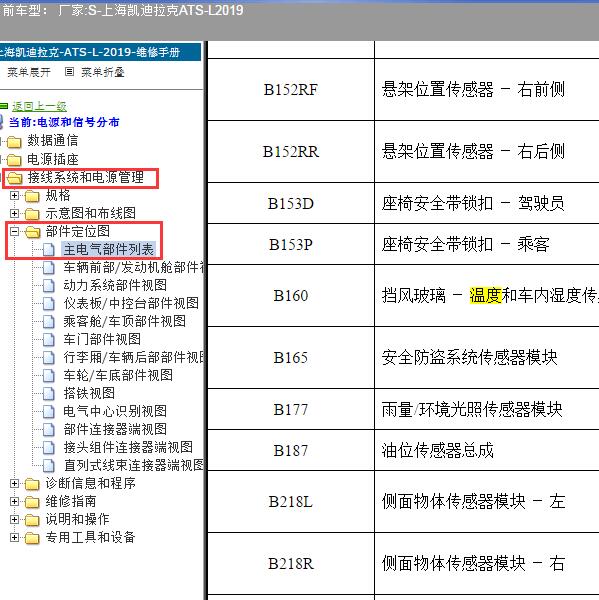Viewport: 599px width, 600px height.
Task: Expand the 说明和操作 node
Action: (14, 519)
